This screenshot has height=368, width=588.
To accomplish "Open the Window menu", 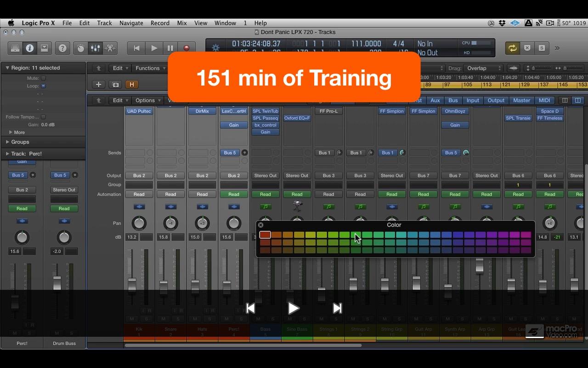I will pyautogui.click(x=225, y=23).
